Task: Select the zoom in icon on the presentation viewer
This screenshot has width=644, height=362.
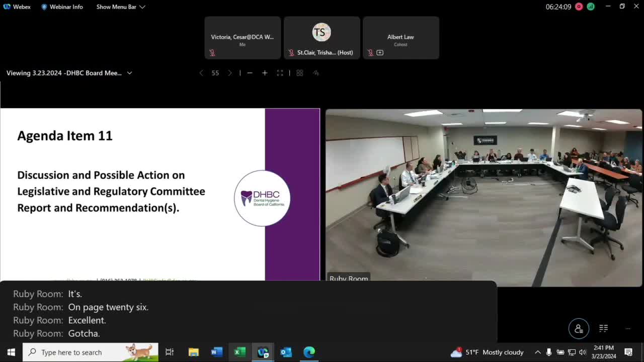Action: tap(265, 73)
